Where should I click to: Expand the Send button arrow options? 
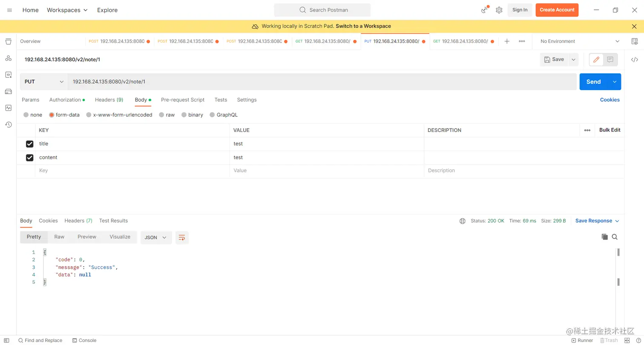(x=614, y=82)
